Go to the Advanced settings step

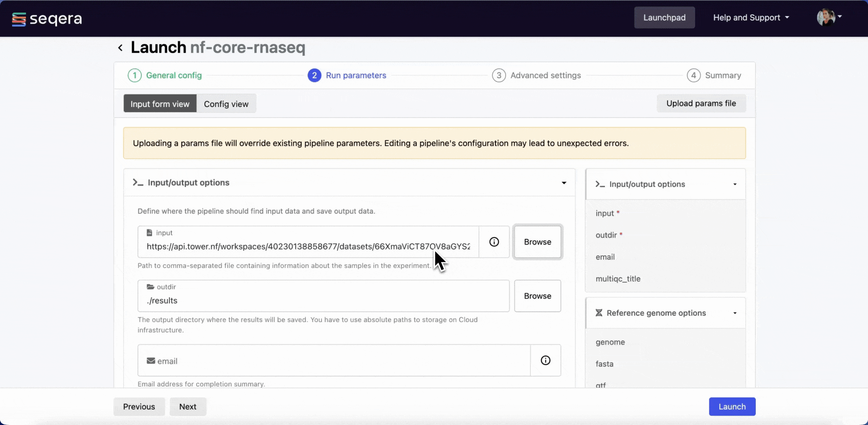[x=545, y=75]
